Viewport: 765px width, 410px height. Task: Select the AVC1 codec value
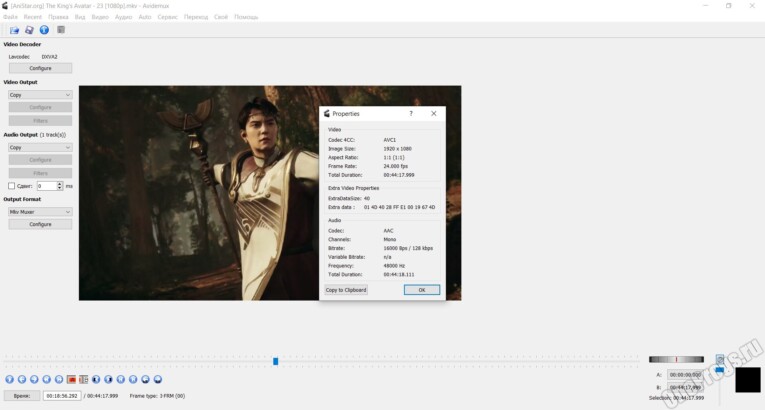click(x=390, y=140)
